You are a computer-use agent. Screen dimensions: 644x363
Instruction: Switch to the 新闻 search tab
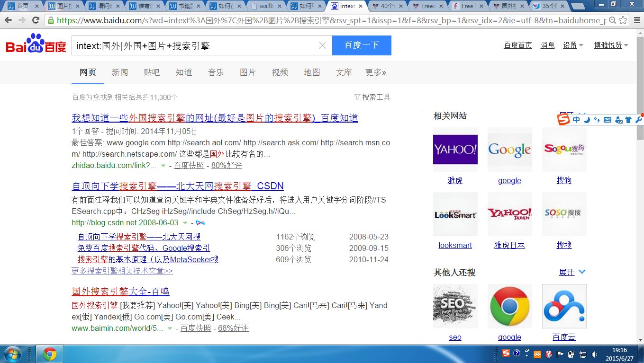120,72
